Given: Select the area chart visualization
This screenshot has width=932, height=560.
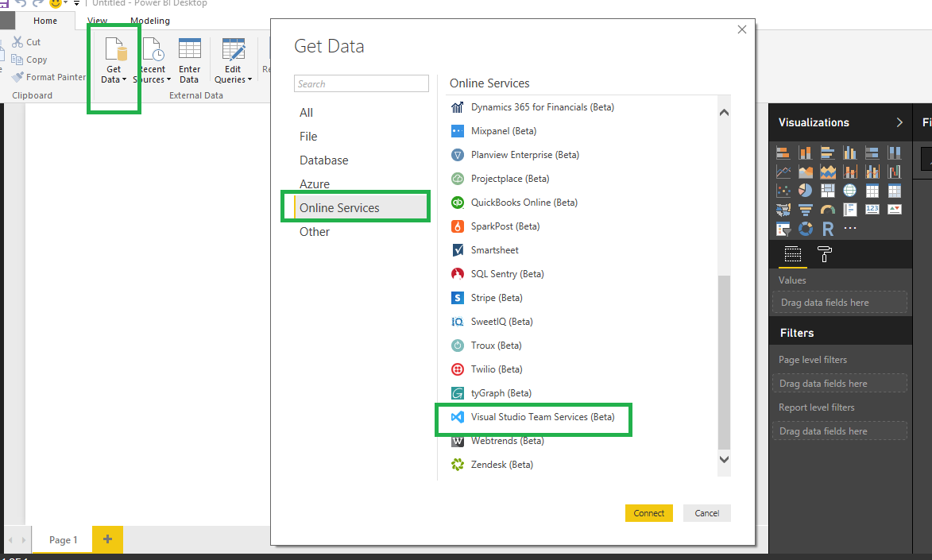Looking at the screenshot, I should click(806, 172).
